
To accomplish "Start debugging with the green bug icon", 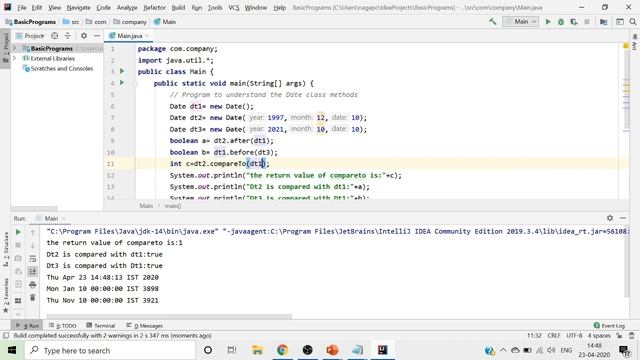I will (x=561, y=22).
